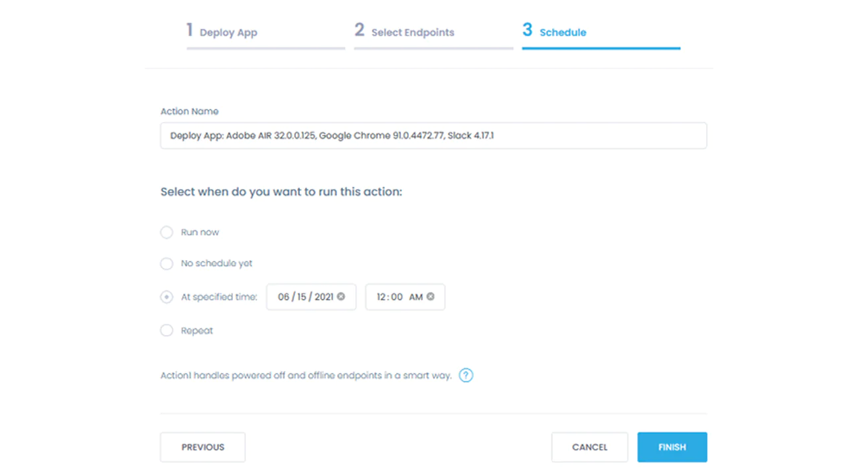Select the At specified time option
This screenshot has width=868, height=471.
167,297
